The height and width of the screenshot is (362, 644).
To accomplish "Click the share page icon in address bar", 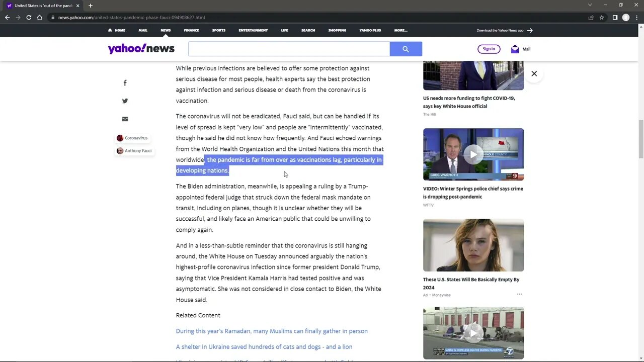I will (x=591, y=18).
